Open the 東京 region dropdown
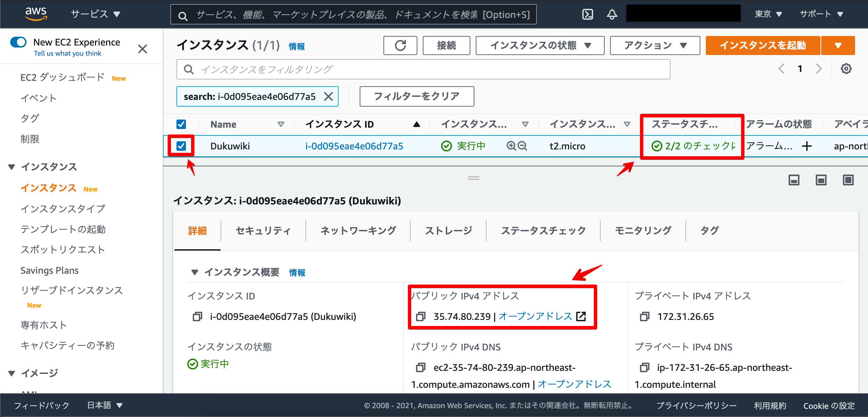The width and height of the screenshot is (868, 417). click(768, 14)
